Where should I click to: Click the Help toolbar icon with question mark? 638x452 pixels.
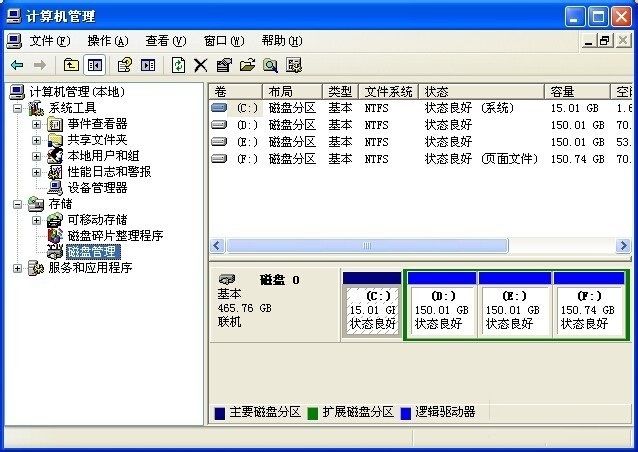[124, 65]
